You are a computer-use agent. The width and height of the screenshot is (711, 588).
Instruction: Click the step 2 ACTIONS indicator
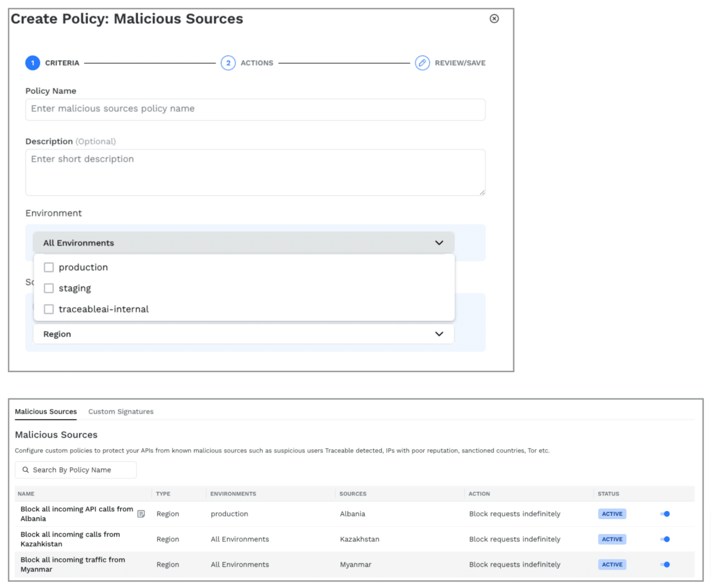(x=228, y=63)
